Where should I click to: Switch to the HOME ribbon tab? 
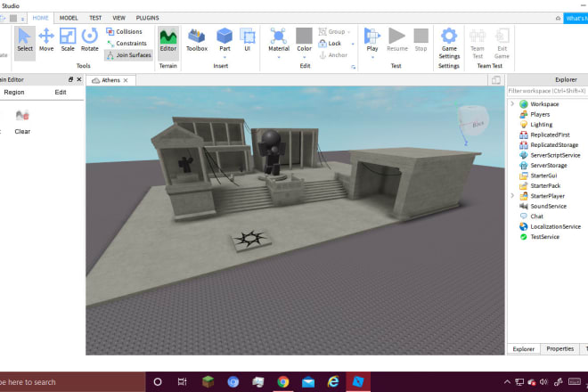[x=40, y=18]
